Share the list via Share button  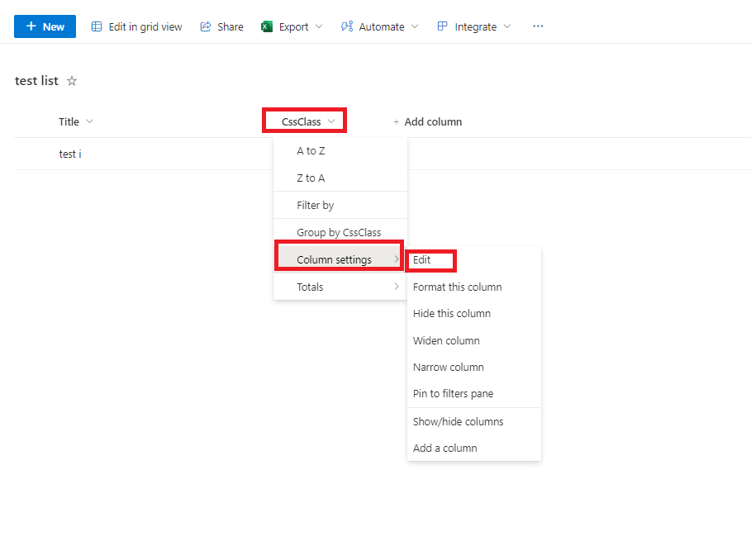[x=221, y=26]
